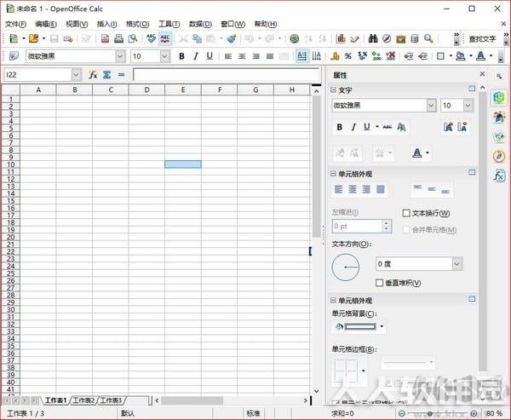Click sidebar Strikethrough ABC icon

coord(388,127)
